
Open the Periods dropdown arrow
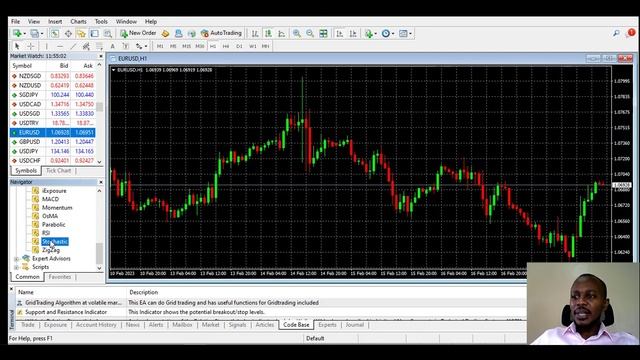[x=393, y=33]
